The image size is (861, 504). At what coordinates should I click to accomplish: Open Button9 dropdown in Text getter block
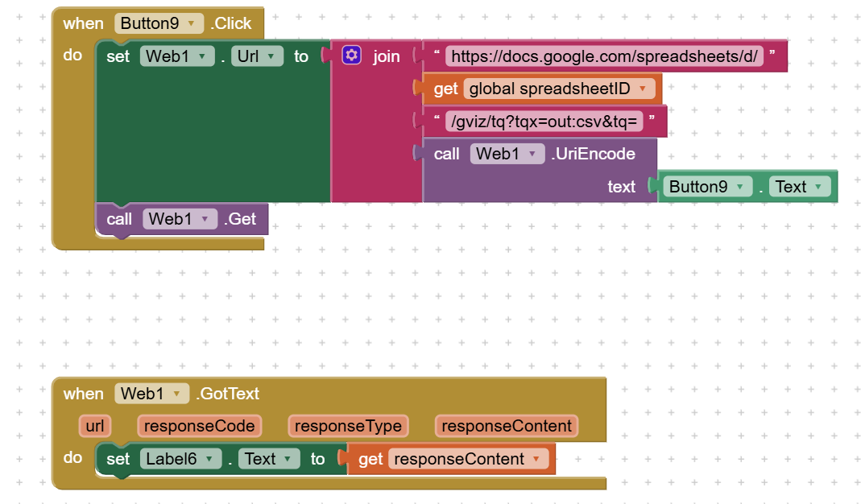tap(707, 187)
